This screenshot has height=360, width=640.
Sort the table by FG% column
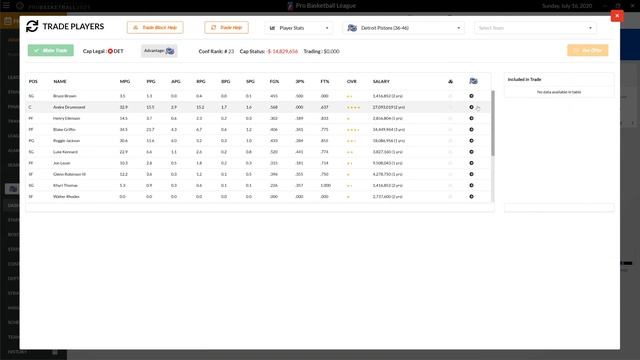click(274, 82)
